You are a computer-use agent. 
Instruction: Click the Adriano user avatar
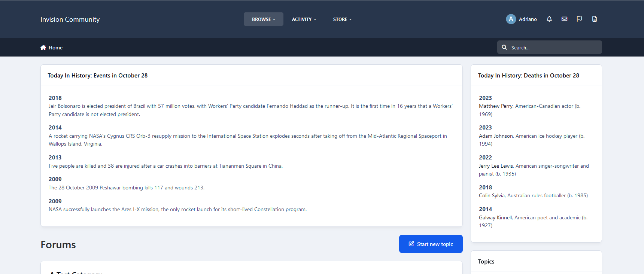pyautogui.click(x=511, y=19)
